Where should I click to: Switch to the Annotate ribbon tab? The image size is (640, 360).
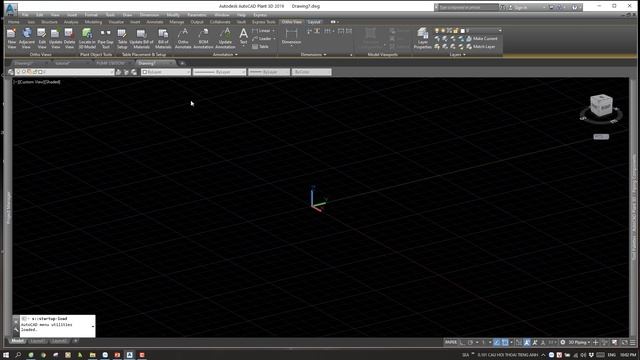(x=155, y=22)
